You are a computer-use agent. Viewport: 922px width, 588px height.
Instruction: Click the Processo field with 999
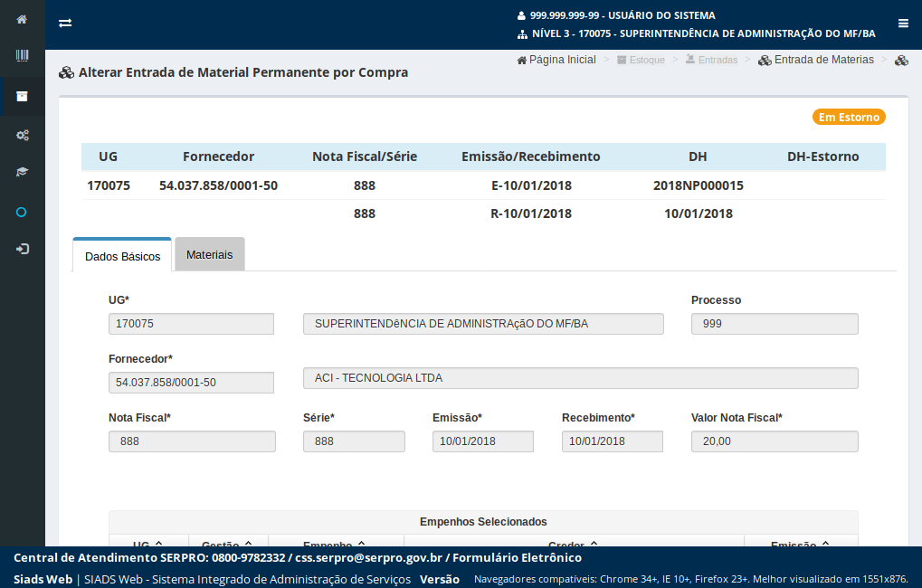775,324
